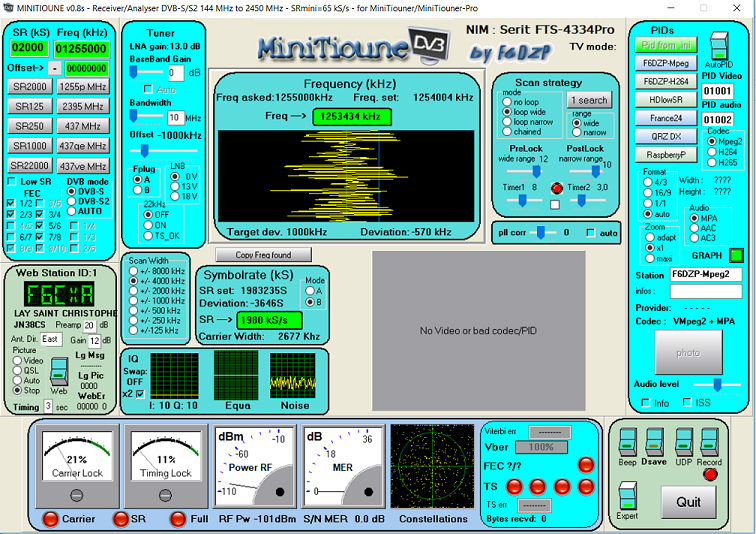
Task: Select AAC audio option
Action: (694, 228)
